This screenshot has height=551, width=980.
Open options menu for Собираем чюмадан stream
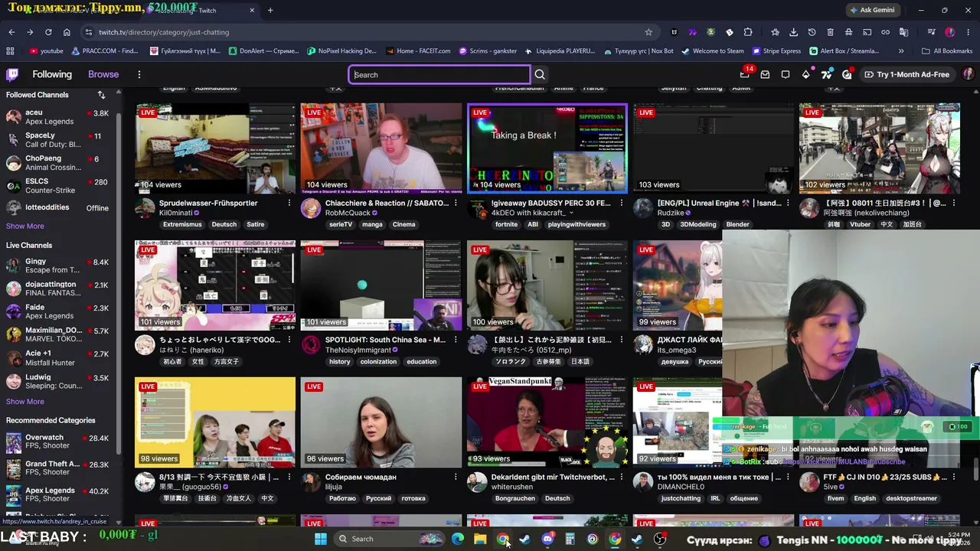coord(456,477)
